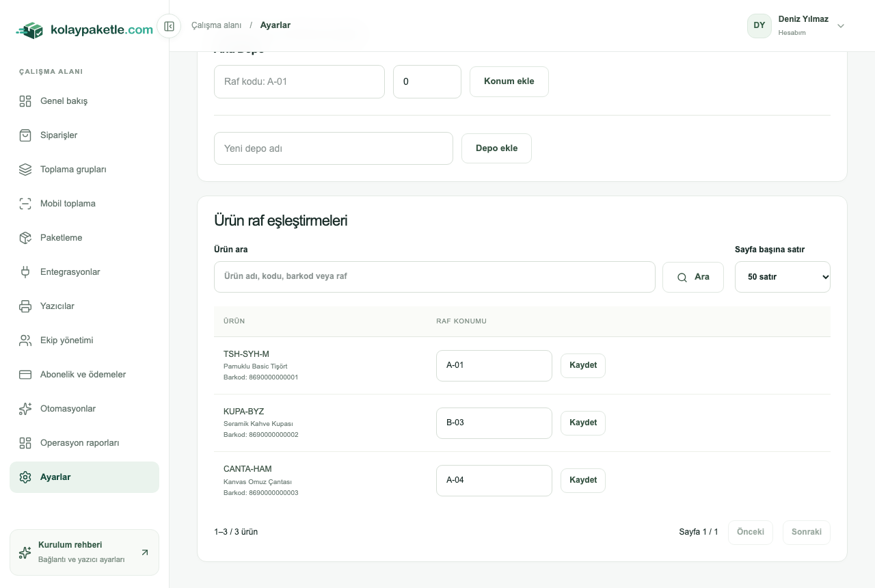Click the Çalışma alanı breadcrumb link
The height and width of the screenshot is (588, 875).
coord(217,25)
